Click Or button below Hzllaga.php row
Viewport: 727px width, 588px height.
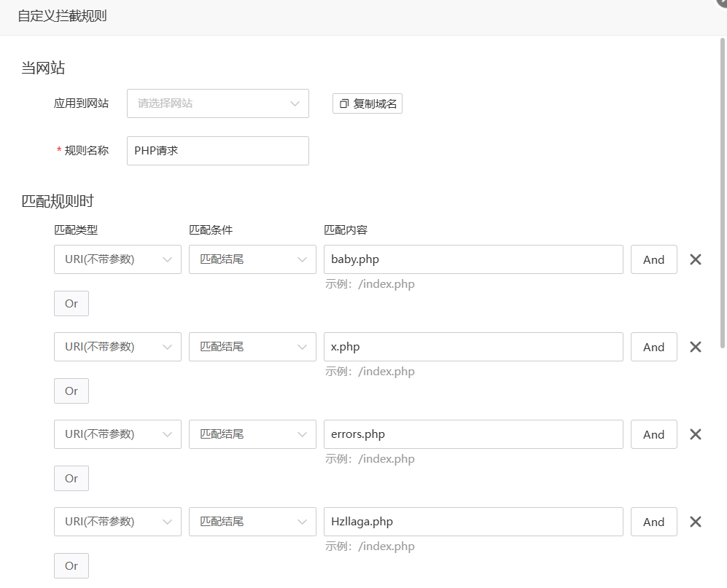coord(71,565)
